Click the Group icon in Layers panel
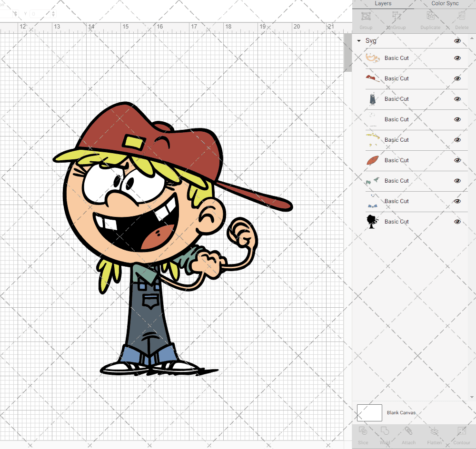This screenshot has width=476, height=449. 366,16
